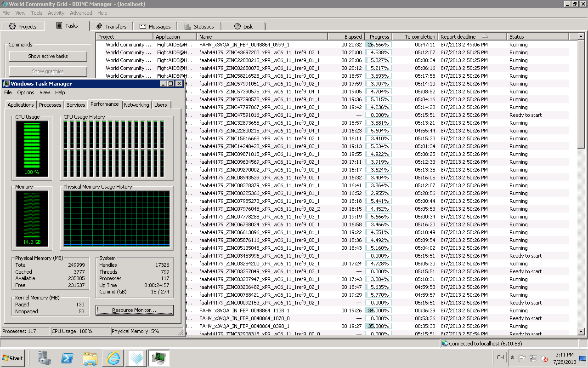588x368 pixels.
Task: Click the network tray icon
Action: pos(533,358)
